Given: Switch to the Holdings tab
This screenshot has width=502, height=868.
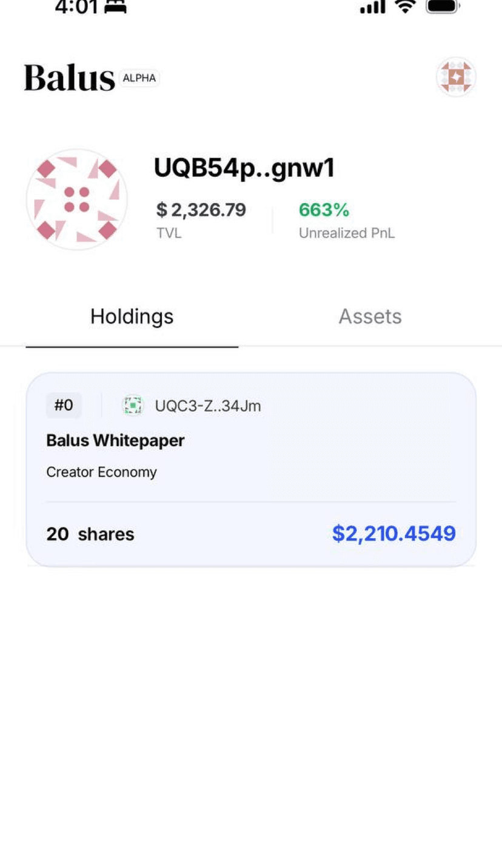Looking at the screenshot, I should point(132,316).
